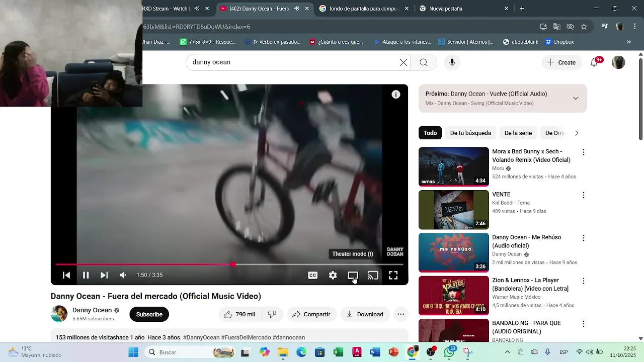Open PowerPoint from the taskbar

(393, 352)
